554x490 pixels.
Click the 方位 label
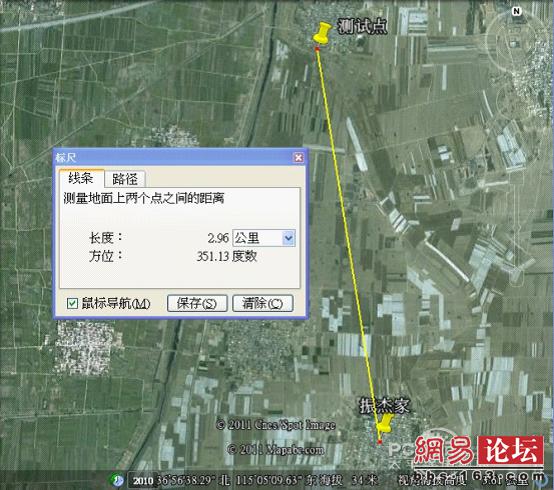(x=105, y=256)
